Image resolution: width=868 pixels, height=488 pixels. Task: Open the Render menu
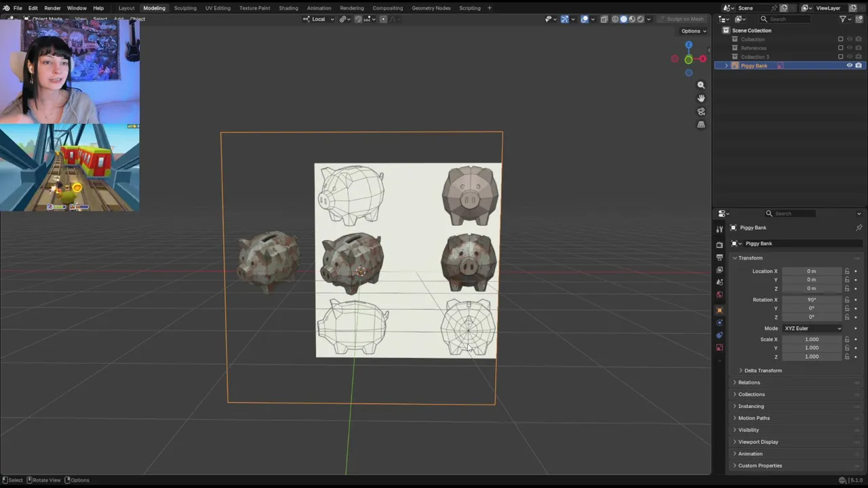tap(52, 8)
